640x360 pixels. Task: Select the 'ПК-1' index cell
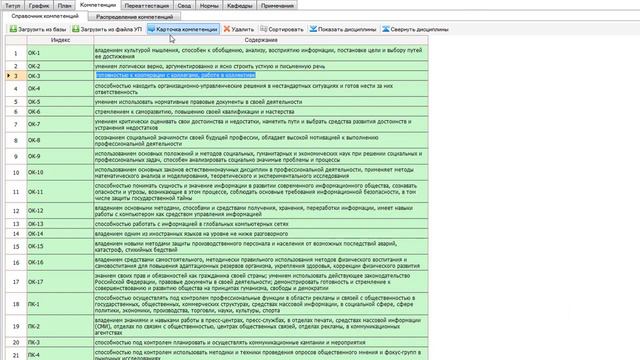coord(60,304)
